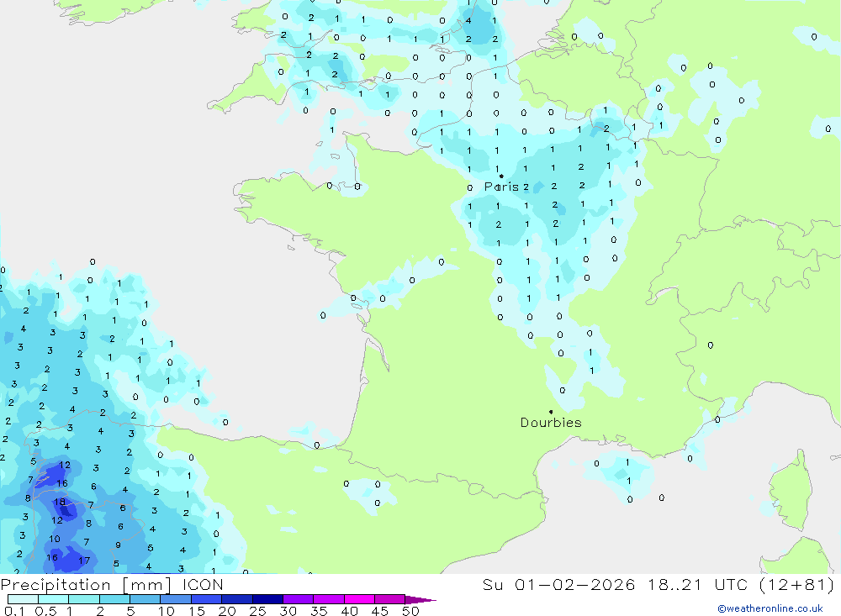This screenshot has height=616, width=841.
Task: Pick the 20–25 mm legend color swatch
Action: 236,599
